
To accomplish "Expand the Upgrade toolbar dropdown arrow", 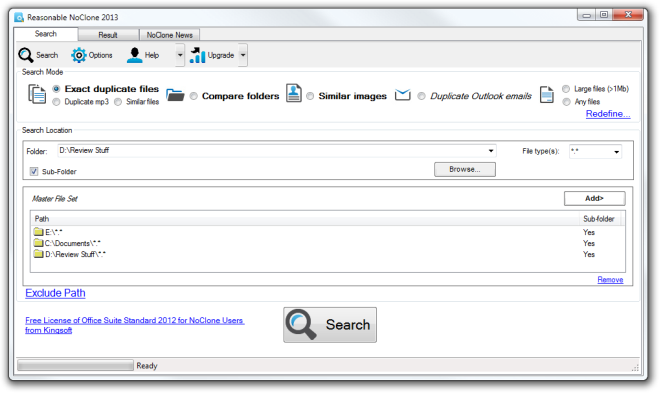I will pos(243,55).
